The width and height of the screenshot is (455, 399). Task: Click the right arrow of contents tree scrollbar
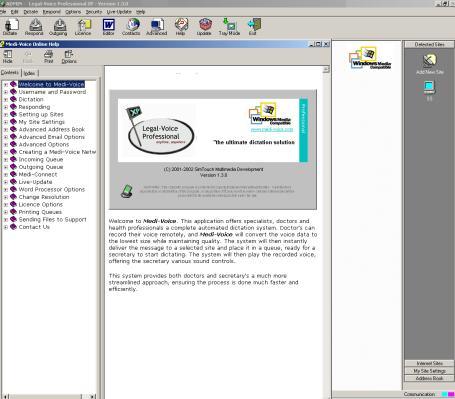coord(93,396)
